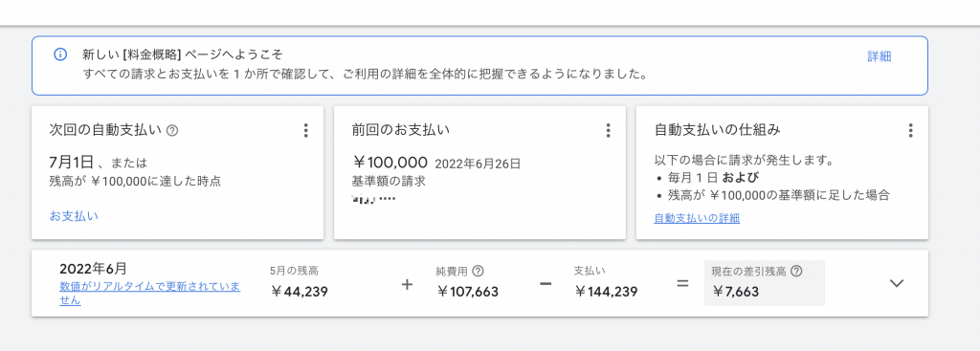Click the 支払い value ￥144,239

tap(606, 291)
